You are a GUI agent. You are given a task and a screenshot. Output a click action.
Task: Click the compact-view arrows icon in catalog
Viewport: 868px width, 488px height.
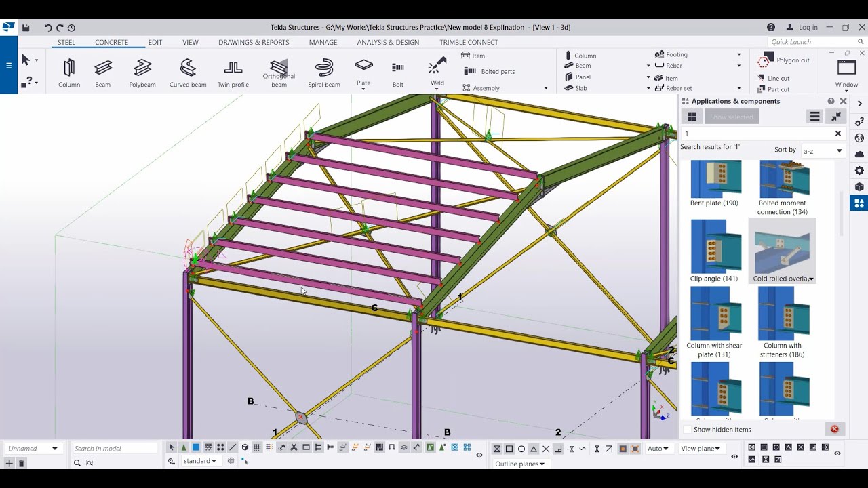click(x=836, y=117)
